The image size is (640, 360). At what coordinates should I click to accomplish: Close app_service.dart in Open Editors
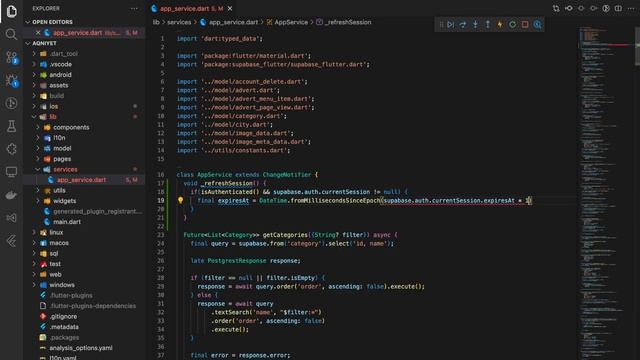[38, 33]
